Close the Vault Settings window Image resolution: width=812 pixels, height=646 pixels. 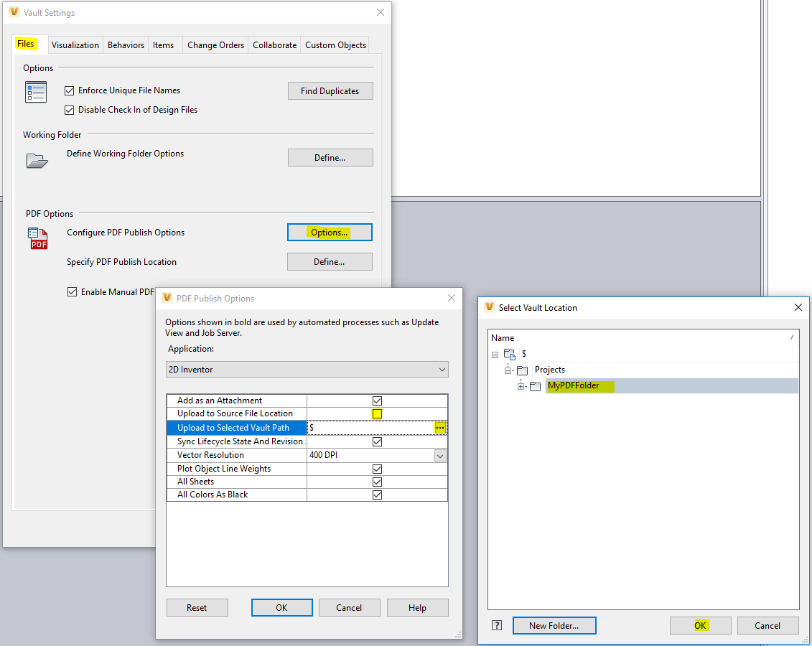click(381, 12)
